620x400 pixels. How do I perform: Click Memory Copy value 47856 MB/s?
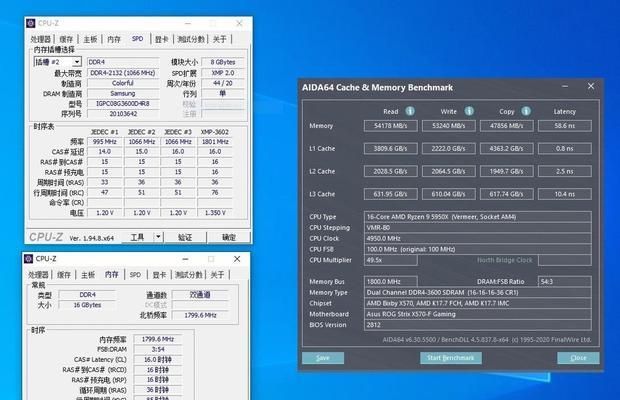click(x=507, y=126)
